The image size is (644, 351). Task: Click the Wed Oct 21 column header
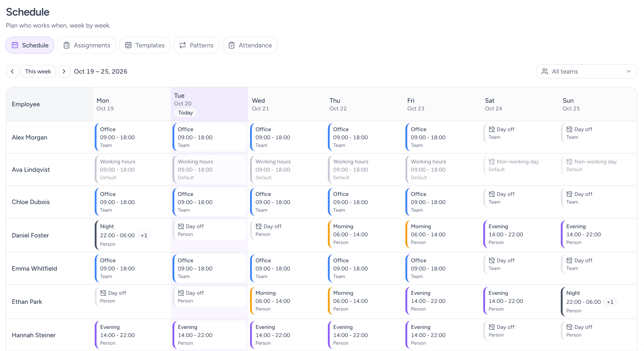tap(287, 104)
